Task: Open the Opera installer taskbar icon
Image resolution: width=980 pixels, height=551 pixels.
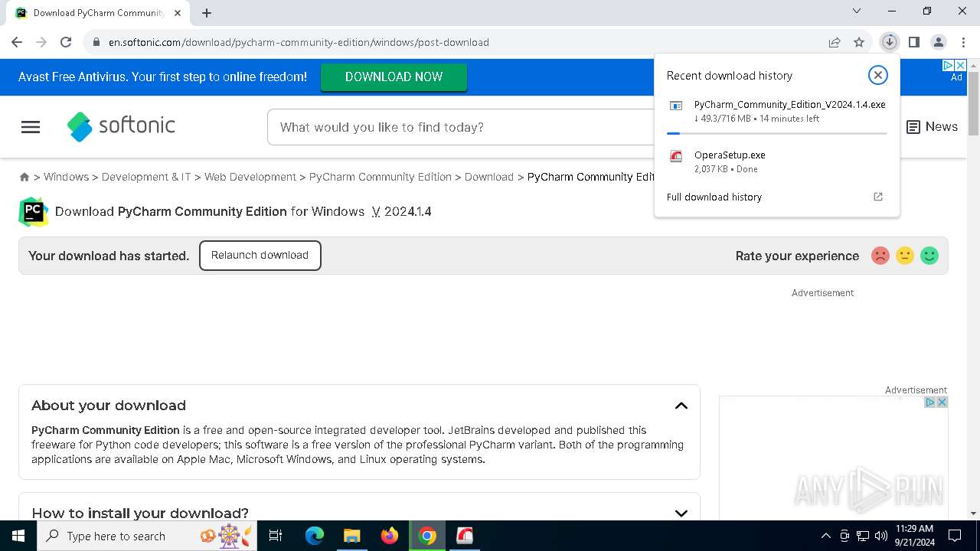Action: pyautogui.click(x=465, y=536)
